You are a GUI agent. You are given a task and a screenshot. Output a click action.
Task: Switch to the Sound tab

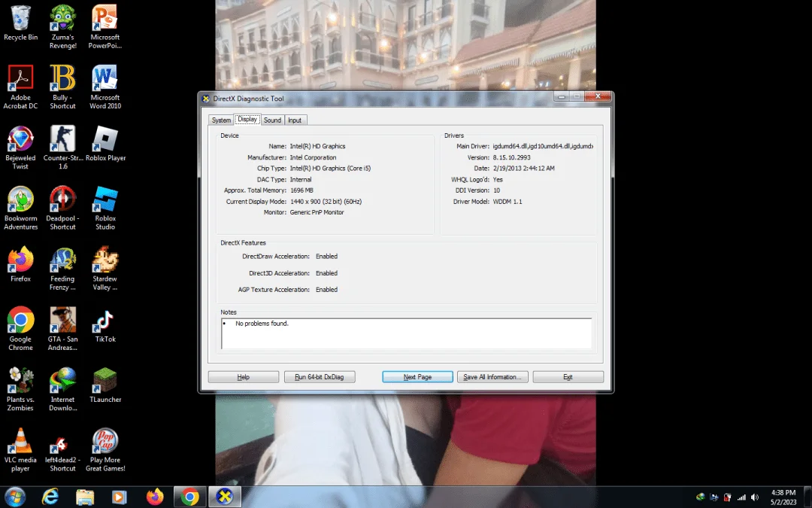(272, 120)
